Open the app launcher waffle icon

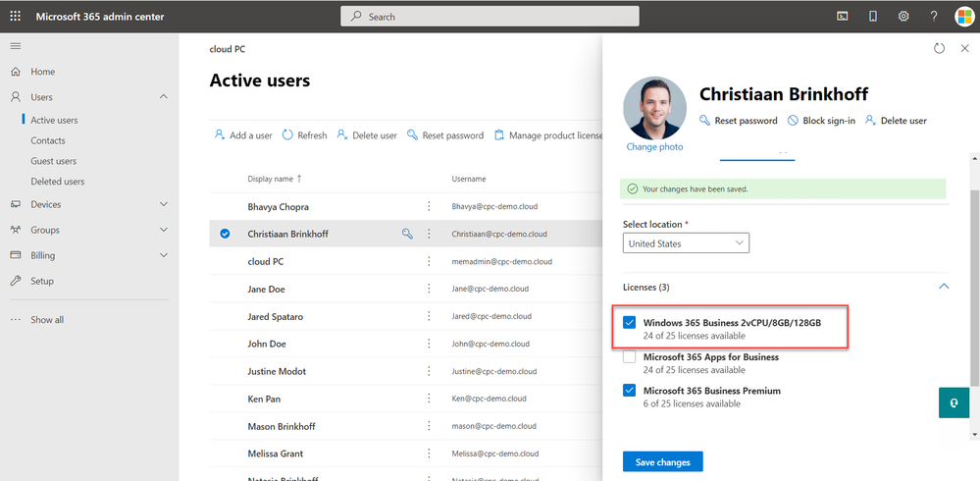click(15, 17)
